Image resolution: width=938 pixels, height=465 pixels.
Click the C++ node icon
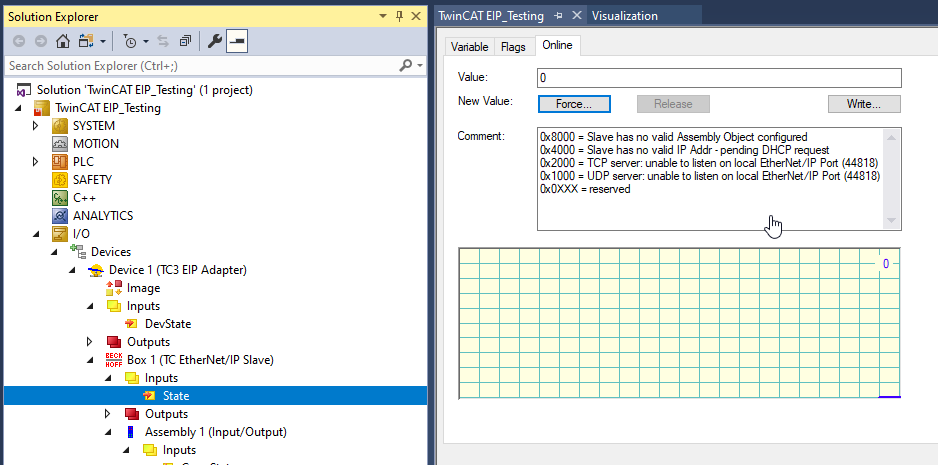click(59, 198)
